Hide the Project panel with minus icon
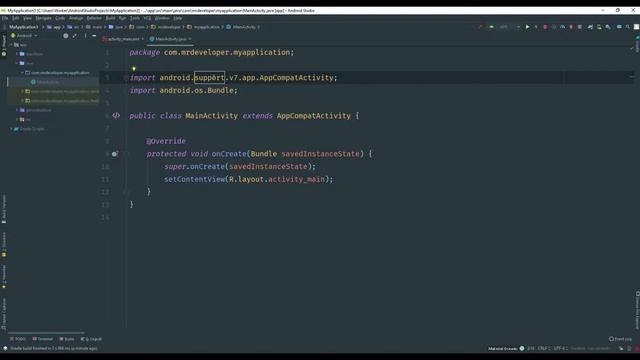The height and width of the screenshot is (360, 640). (x=94, y=36)
